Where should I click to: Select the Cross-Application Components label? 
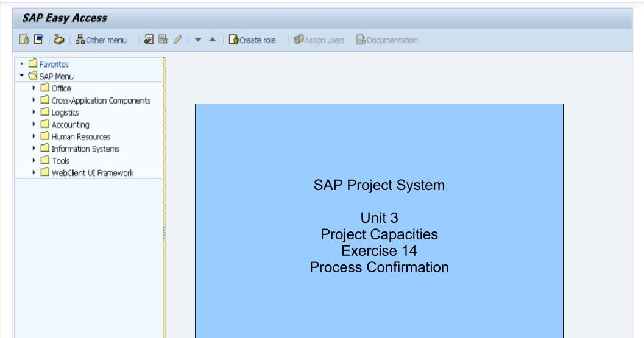click(x=101, y=100)
